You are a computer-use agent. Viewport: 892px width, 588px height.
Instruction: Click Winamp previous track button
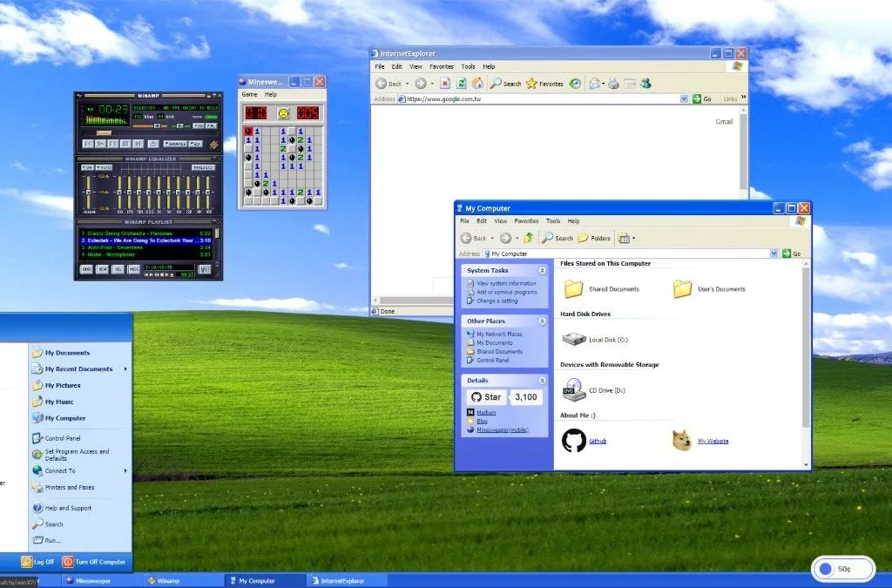click(88, 144)
